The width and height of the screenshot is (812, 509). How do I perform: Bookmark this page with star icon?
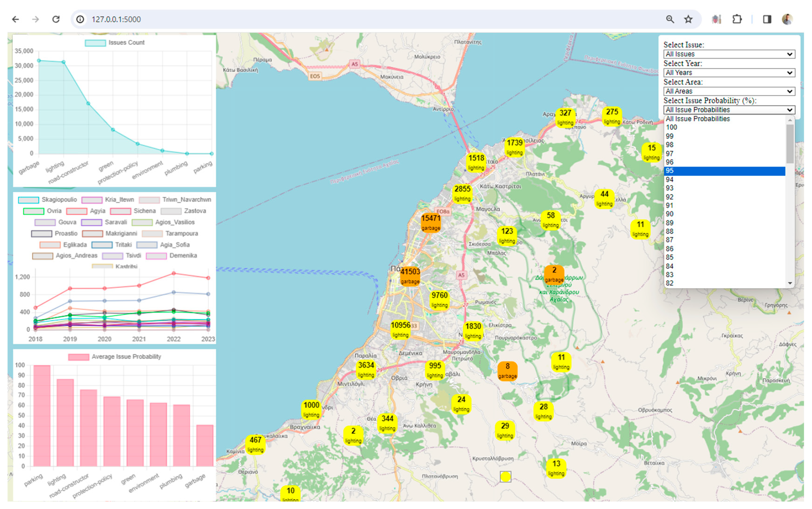coord(688,19)
